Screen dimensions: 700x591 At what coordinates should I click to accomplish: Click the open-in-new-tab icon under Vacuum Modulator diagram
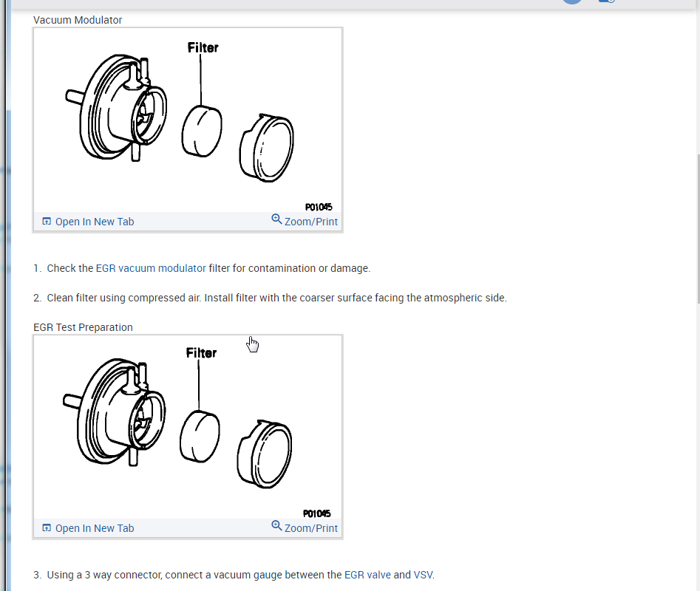pyautogui.click(x=47, y=221)
